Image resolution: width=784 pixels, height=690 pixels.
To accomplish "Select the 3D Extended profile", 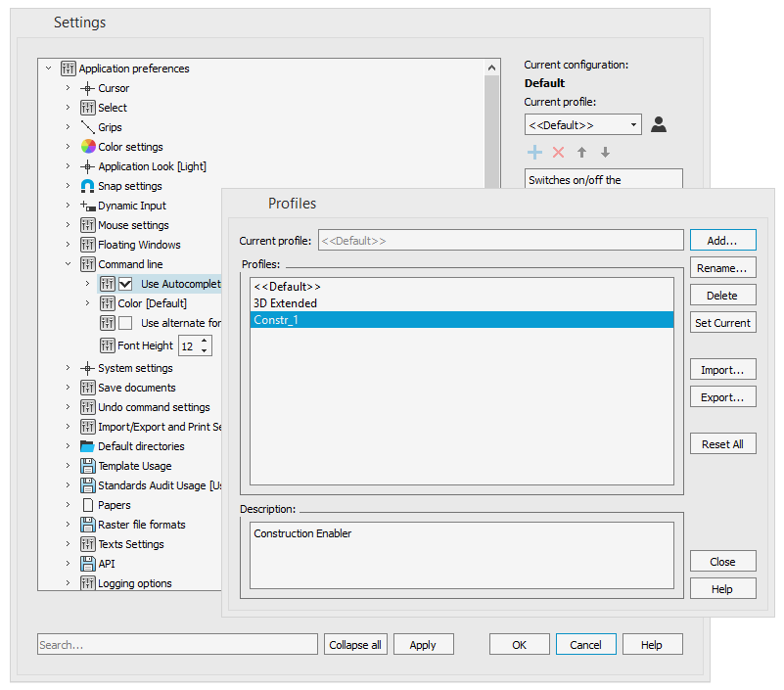I will (285, 303).
